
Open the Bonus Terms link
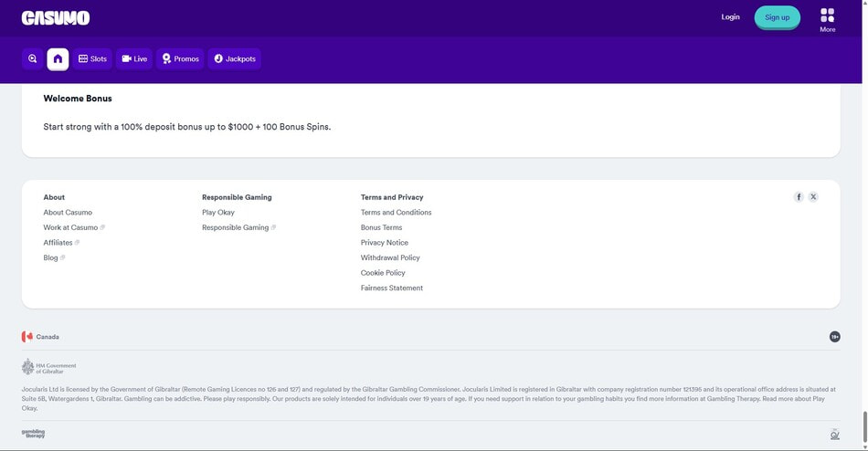[381, 227]
